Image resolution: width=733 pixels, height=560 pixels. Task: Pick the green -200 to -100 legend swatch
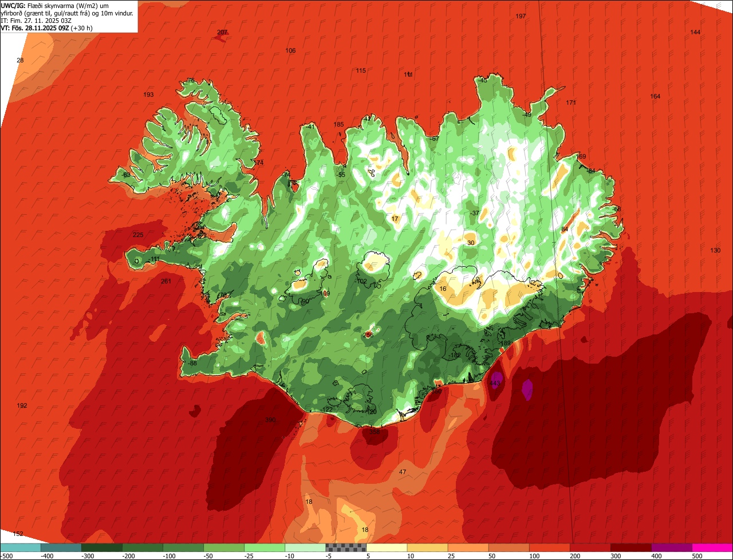click(143, 547)
